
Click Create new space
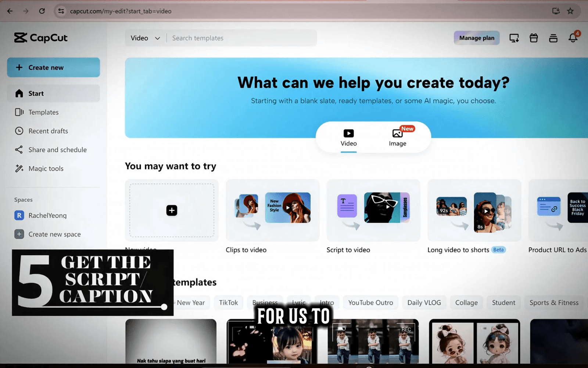[54, 234]
